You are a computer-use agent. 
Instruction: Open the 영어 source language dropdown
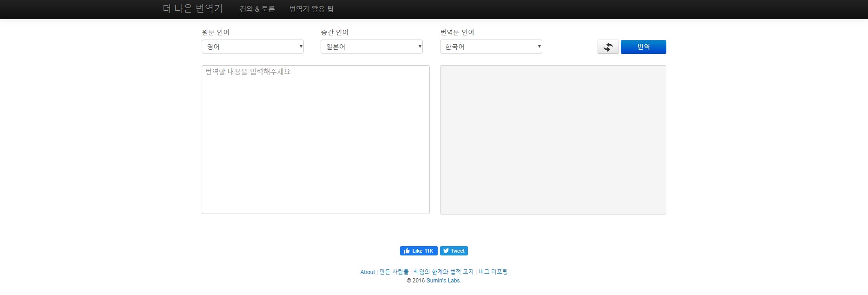coord(252,47)
